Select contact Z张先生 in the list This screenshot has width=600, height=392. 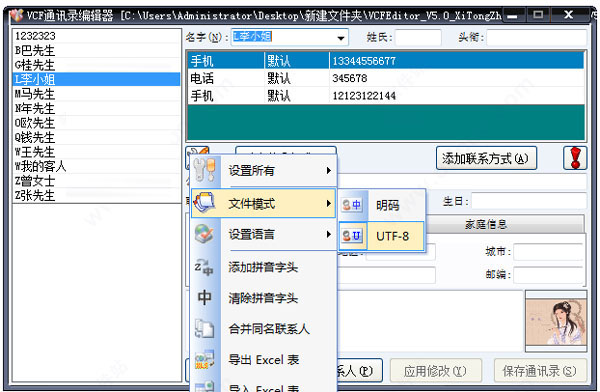(96, 195)
